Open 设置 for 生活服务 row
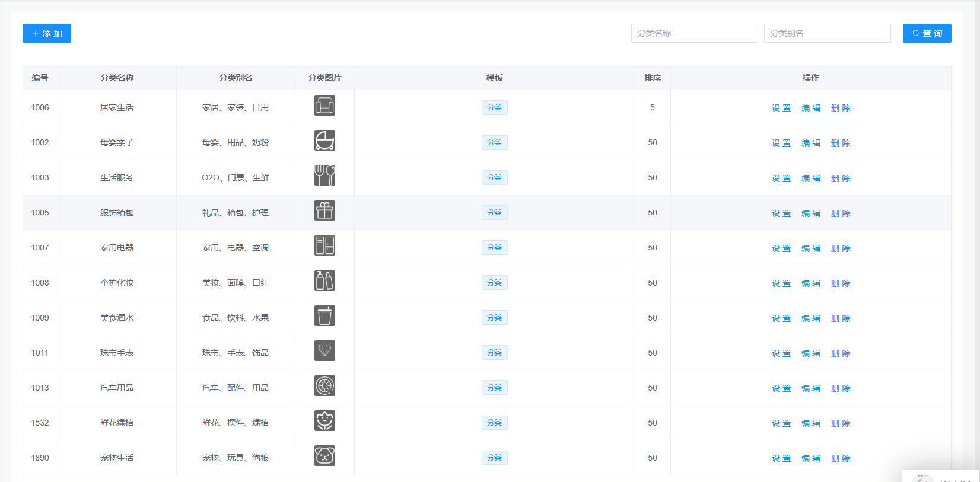Screen dimensions: 980x482 click(781, 178)
